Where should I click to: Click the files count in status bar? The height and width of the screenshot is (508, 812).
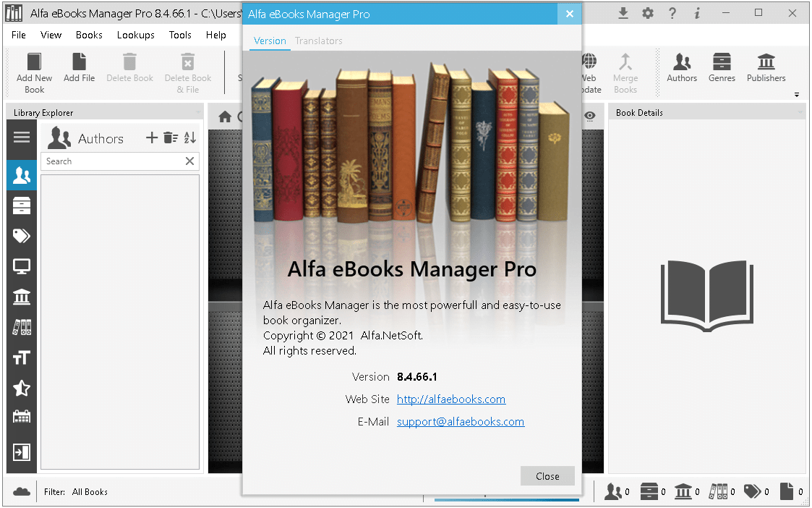pos(791,491)
